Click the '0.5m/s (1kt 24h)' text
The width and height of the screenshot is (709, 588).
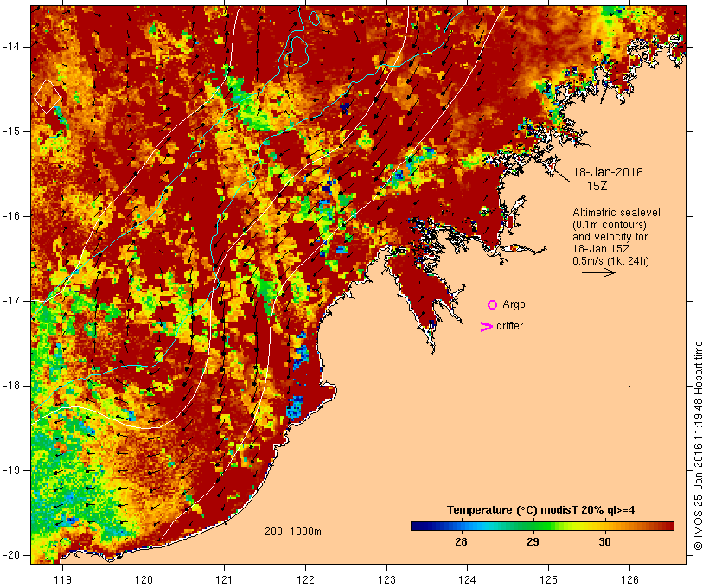tap(610, 261)
